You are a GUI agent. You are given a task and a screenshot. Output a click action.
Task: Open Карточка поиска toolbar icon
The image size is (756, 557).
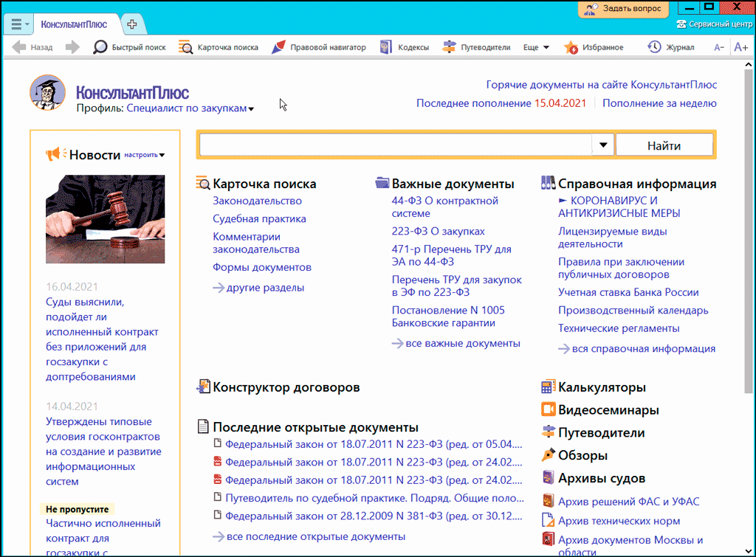185,47
